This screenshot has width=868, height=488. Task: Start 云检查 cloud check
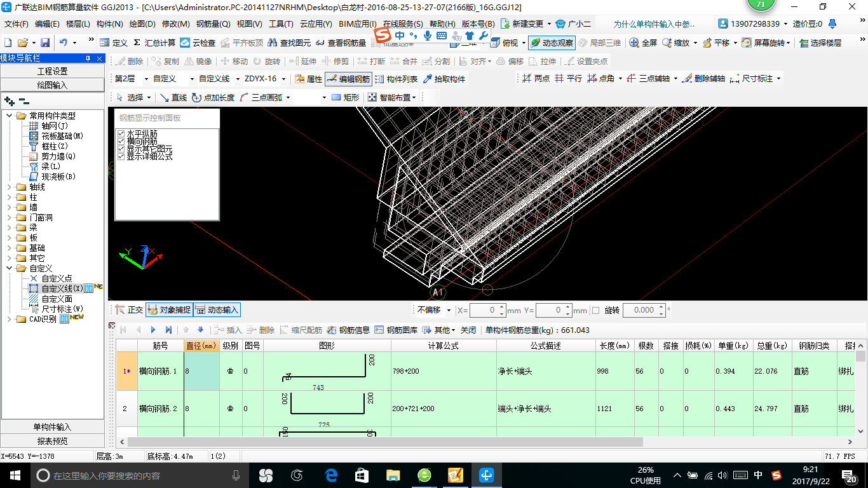point(198,43)
